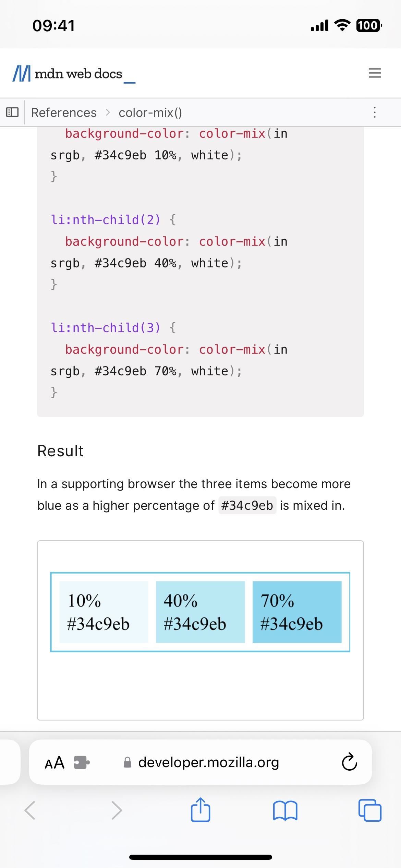Open Safari bookmarks book icon

[x=285, y=810]
